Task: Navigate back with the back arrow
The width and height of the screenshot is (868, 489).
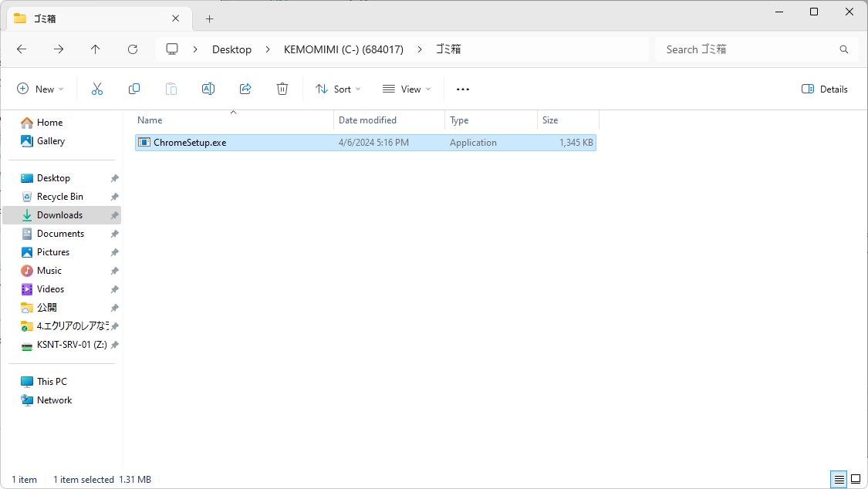Action: (x=22, y=49)
